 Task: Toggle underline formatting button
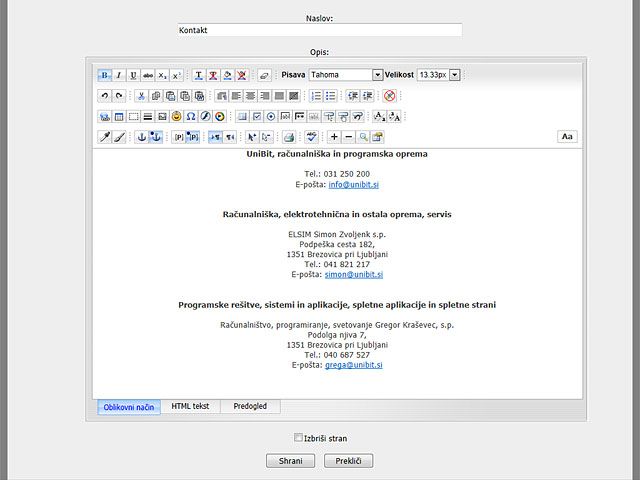[x=133, y=75]
